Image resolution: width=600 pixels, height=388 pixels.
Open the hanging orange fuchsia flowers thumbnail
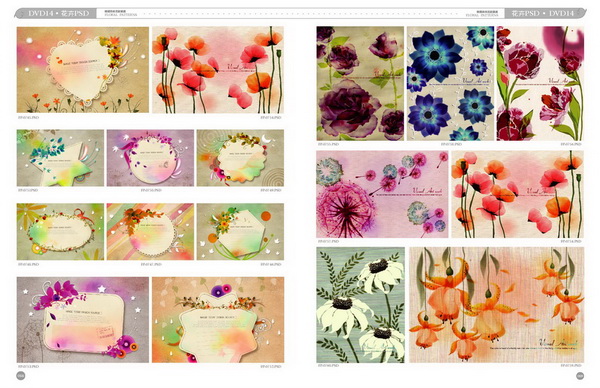(497, 305)
